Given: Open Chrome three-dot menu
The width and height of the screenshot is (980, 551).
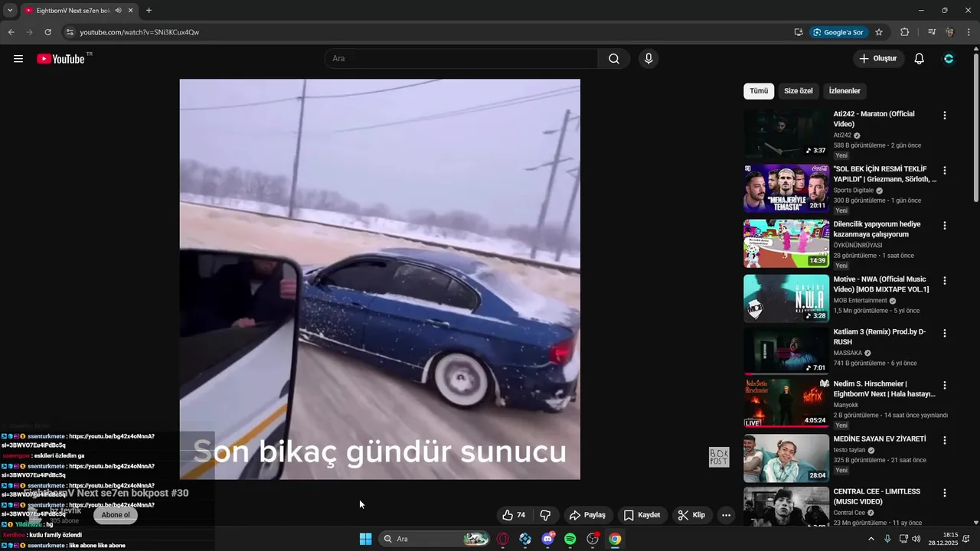Looking at the screenshot, I should pyautogui.click(x=969, y=32).
